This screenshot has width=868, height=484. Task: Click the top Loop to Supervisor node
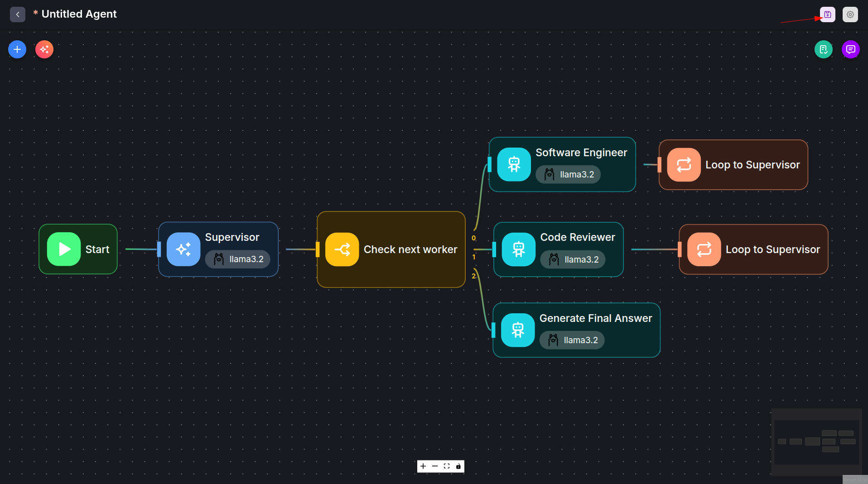click(x=733, y=165)
